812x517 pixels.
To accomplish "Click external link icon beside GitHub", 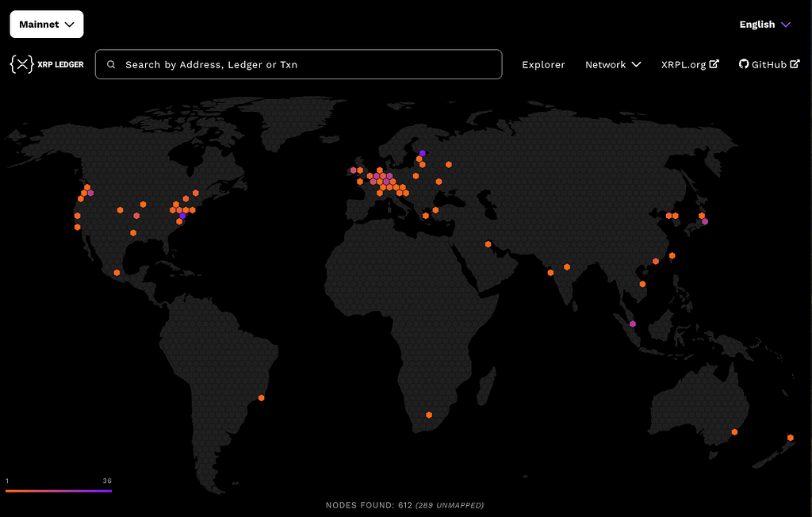I will [795, 64].
